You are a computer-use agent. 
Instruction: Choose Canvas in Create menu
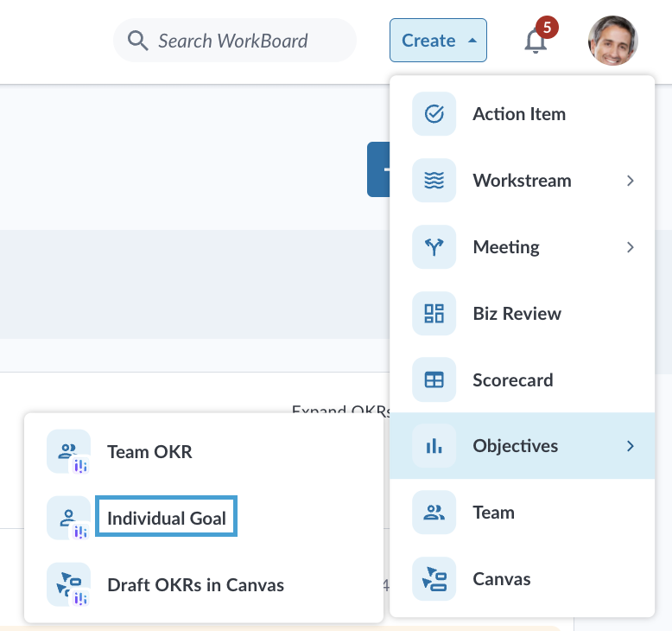tap(522, 578)
